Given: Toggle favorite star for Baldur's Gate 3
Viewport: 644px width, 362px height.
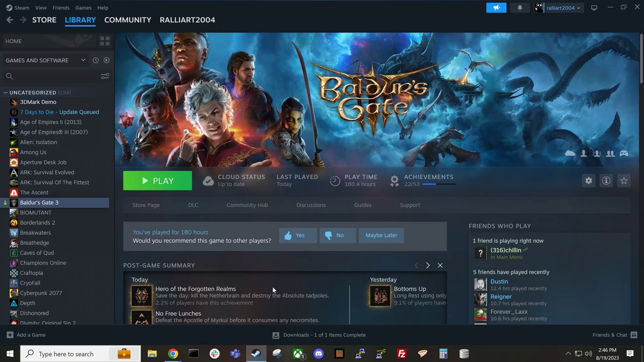Looking at the screenshot, I should [624, 180].
